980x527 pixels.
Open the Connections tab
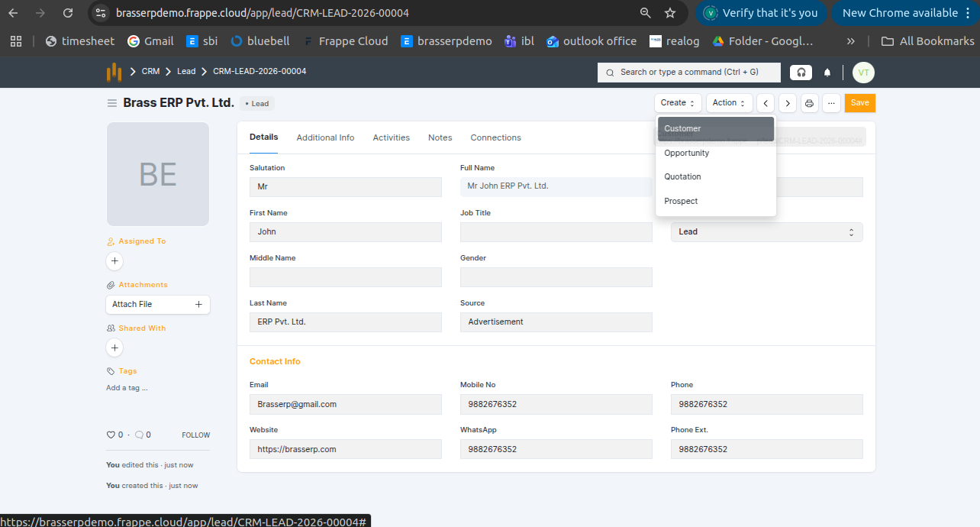(495, 137)
